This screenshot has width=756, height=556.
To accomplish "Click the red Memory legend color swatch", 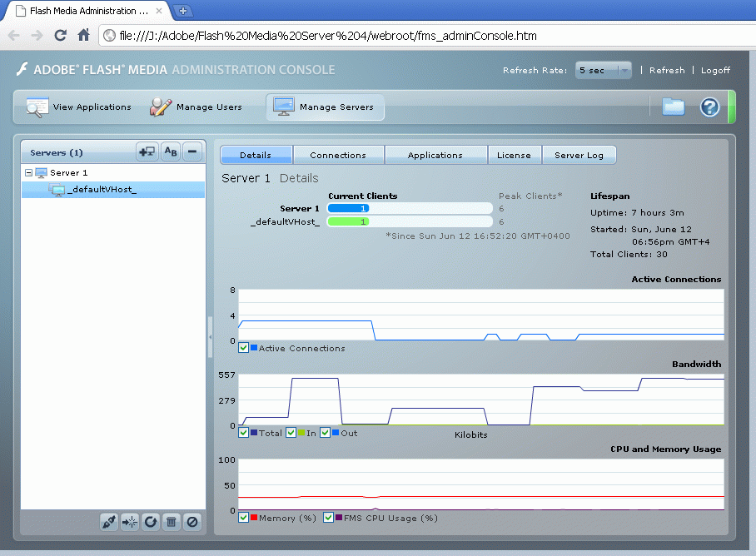I will point(254,517).
